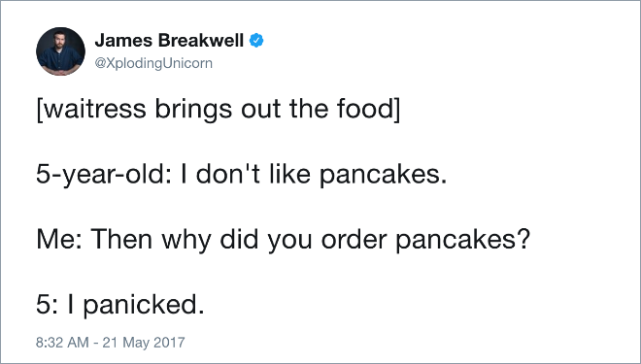This screenshot has width=641, height=364.
Task: Click the word 'don't' in the tweet
Action: point(227,175)
